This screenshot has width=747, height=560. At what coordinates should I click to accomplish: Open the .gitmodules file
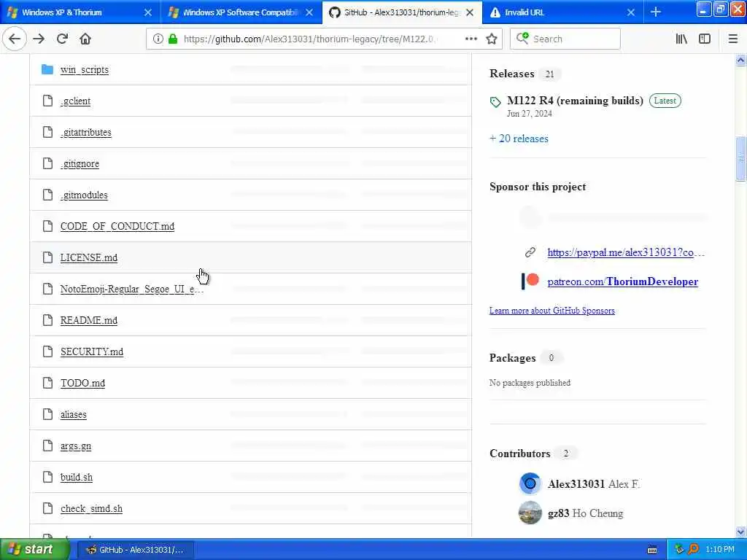(x=84, y=195)
